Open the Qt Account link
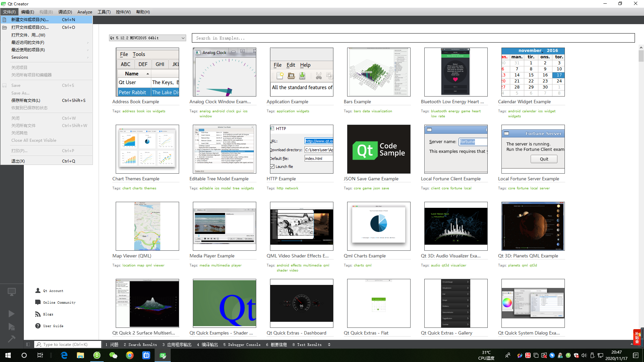644x362 pixels. click(x=53, y=291)
